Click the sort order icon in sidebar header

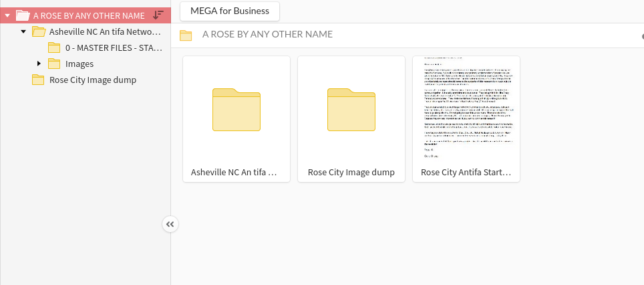(158, 15)
